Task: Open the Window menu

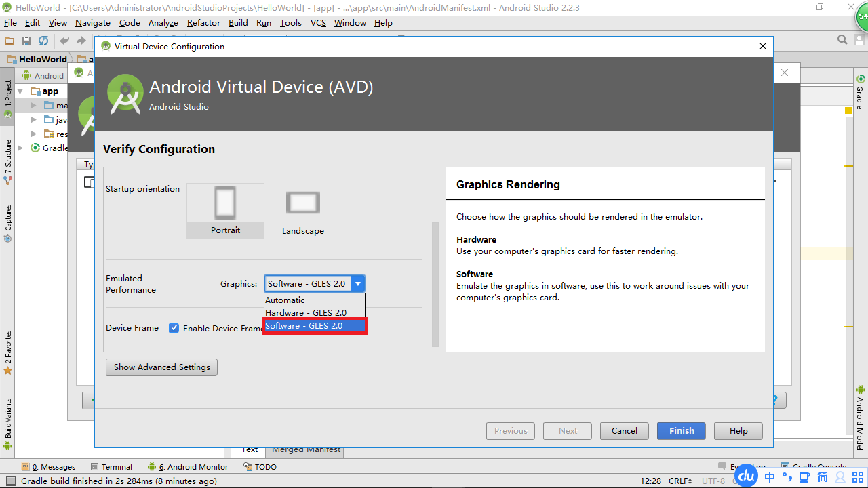Action: point(350,23)
